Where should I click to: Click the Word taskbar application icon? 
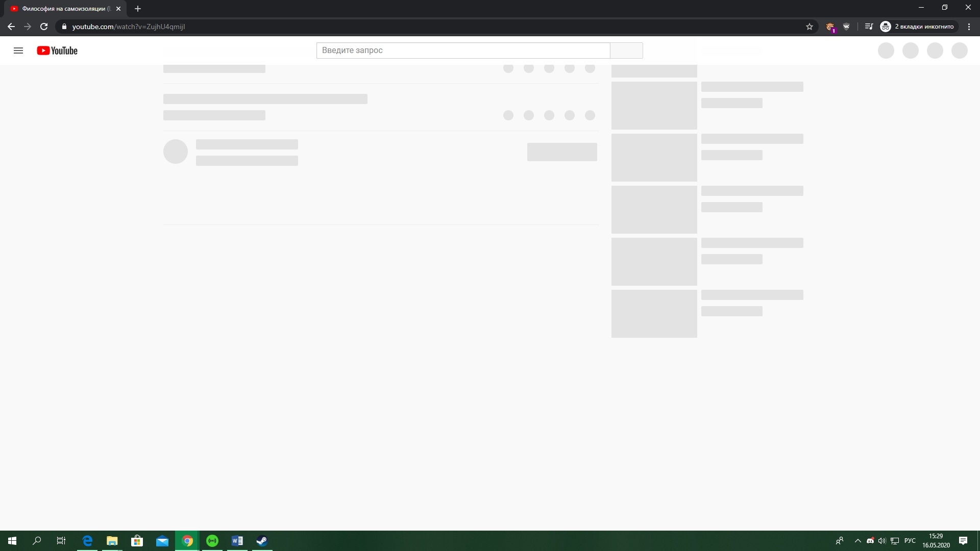[x=237, y=541]
